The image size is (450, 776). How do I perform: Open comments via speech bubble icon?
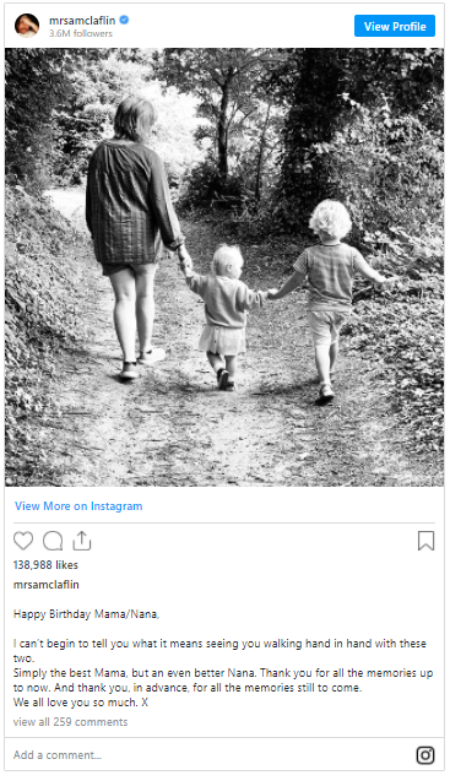click(52, 541)
